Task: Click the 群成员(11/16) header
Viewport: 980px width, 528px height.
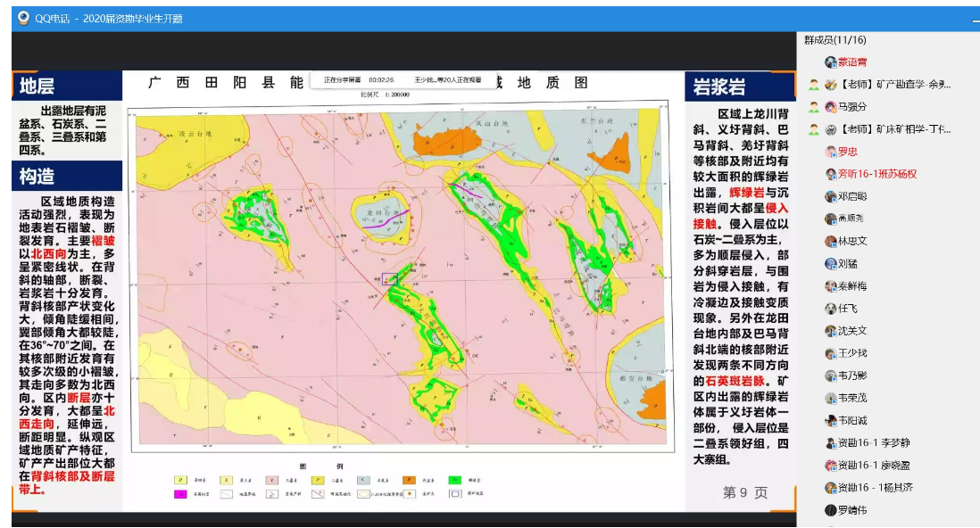Action: coord(835,40)
